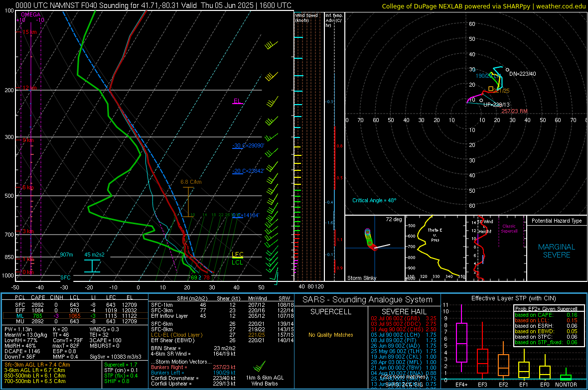Click the Potential Hazard Type header

click(557, 221)
